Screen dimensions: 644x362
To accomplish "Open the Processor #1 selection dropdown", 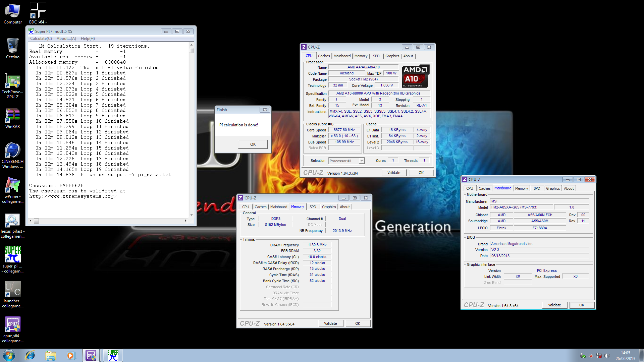I will (346, 161).
